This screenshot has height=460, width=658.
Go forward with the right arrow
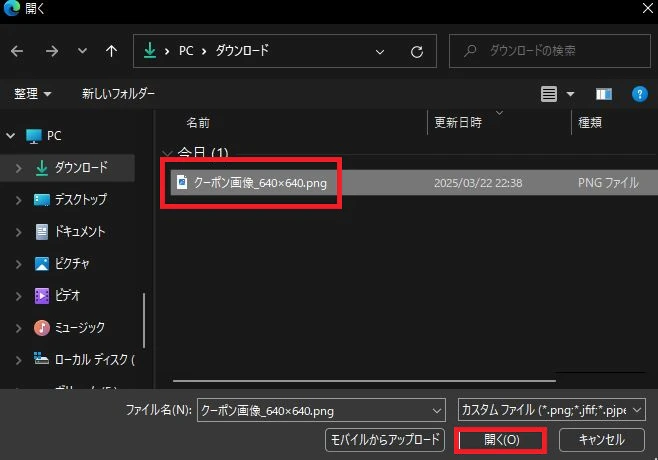point(52,51)
